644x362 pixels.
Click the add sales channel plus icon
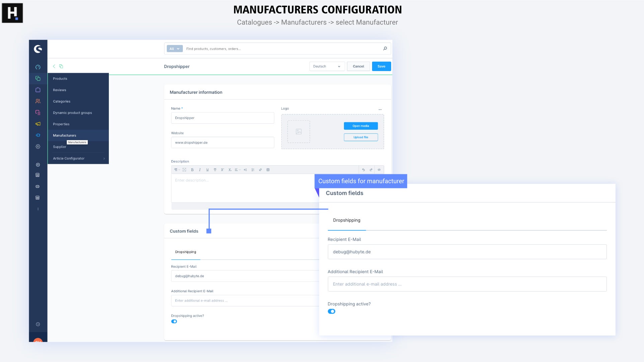[38, 165]
